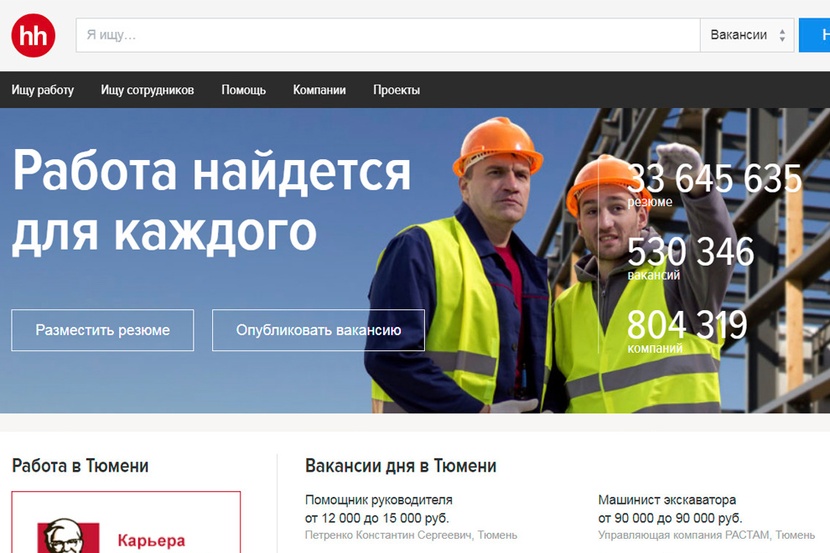Click the 'Опубликовать вакансию' button
The image size is (830, 553).
[x=318, y=330]
